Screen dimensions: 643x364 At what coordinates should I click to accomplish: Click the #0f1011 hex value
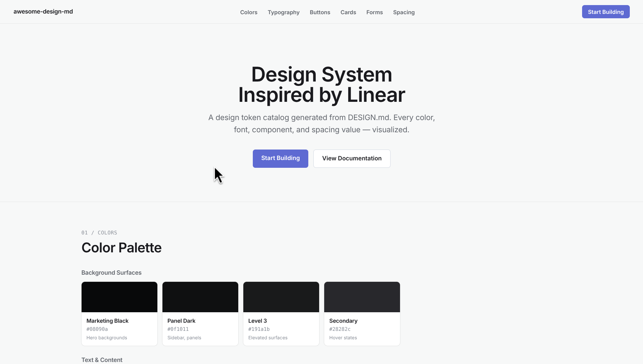(178, 329)
